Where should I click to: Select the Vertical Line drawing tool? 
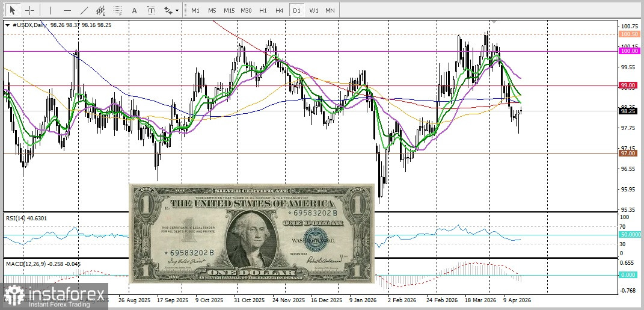pyautogui.click(x=50, y=10)
